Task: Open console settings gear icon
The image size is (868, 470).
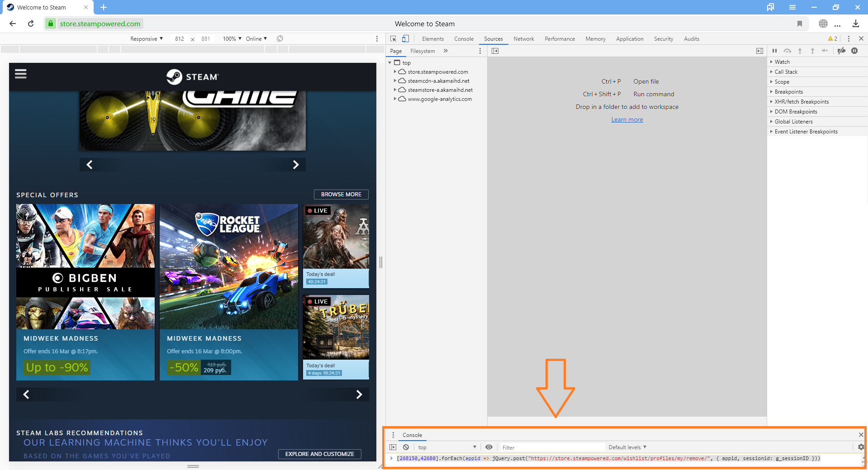Action: coord(861,447)
